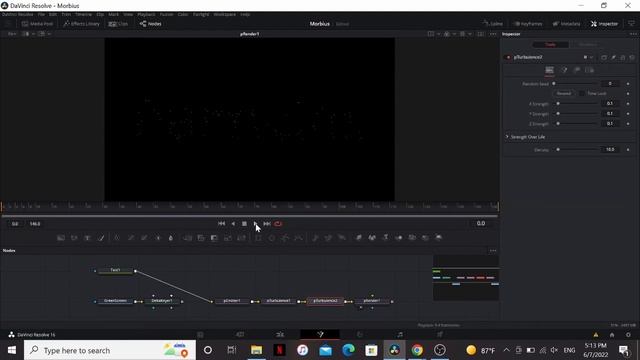Select the DeltaKeyer1 node
Viewport: 640px width, 360px height.
click(x=162, y=301)
